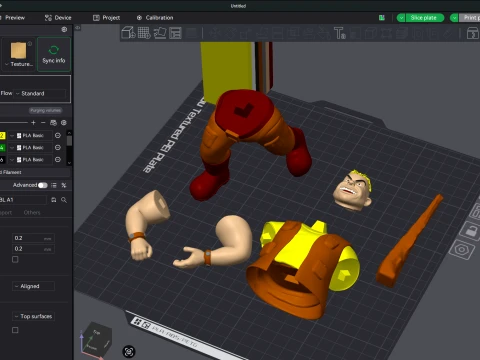Click the textured plate thumbnail
This screenshot has height=360, width=480.
pos(18,50)
